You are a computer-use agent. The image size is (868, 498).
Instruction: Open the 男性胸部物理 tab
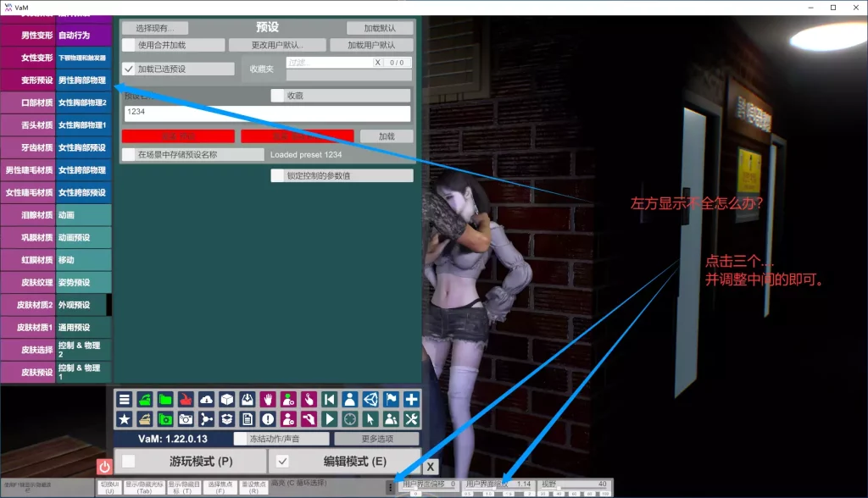82,80
